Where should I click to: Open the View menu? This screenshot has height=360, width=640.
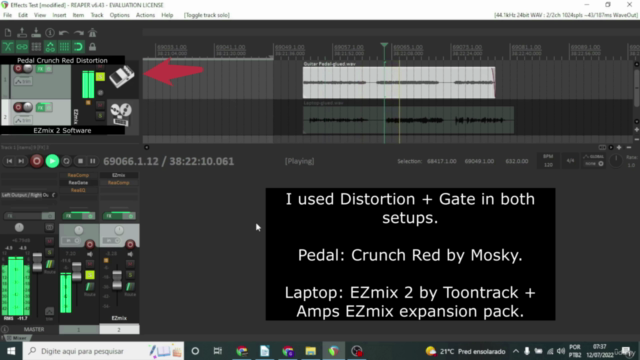[x=40, y=15]
